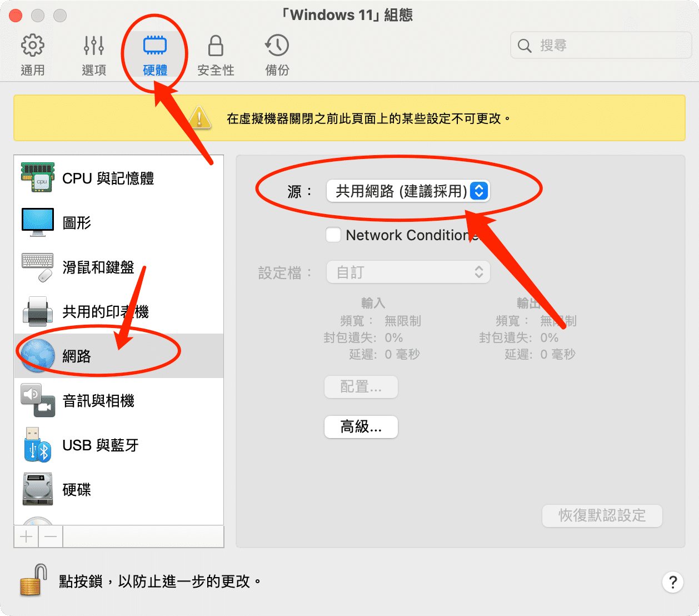Select 硬碟 in the hardware list
The width and height of the screenshot is (699, 616).
tap(119, 489)
